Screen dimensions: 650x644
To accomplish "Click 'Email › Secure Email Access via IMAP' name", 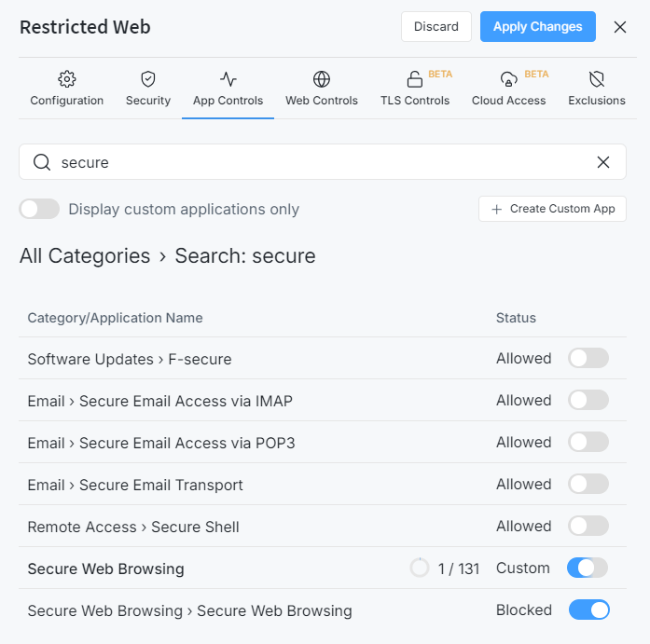I will coord(160,401).
